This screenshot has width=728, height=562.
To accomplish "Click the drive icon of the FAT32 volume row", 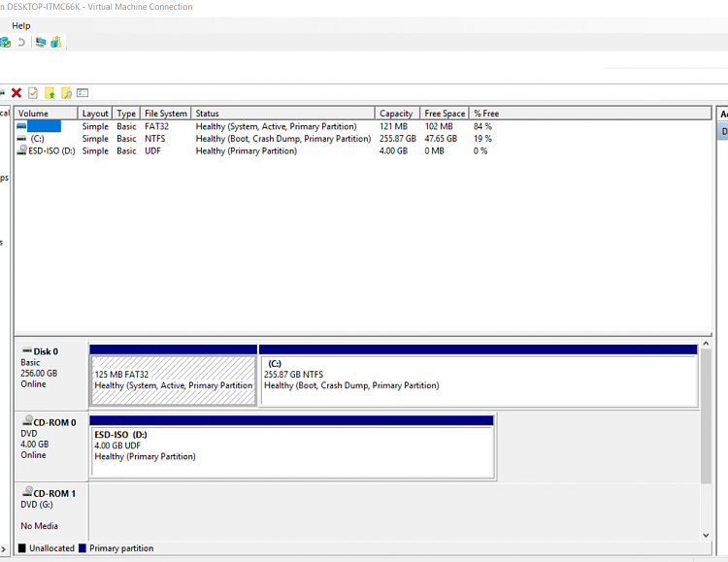I will tap(21, 126).
